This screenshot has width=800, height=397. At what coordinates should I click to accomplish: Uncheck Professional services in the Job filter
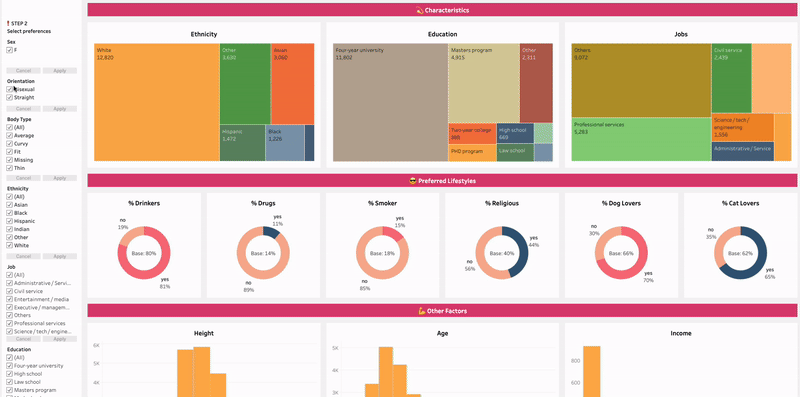(9, 324)
